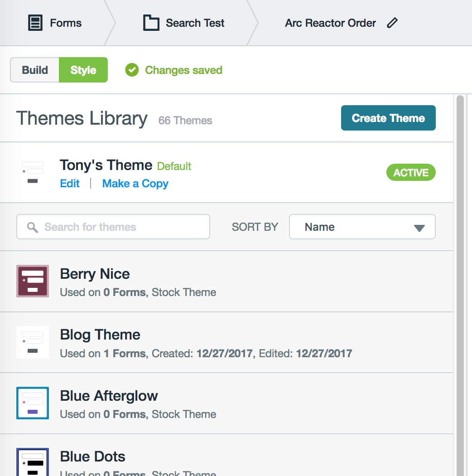
Task: Click the Forms document icon in breadcrumb
Action: (x=35, y=23)
